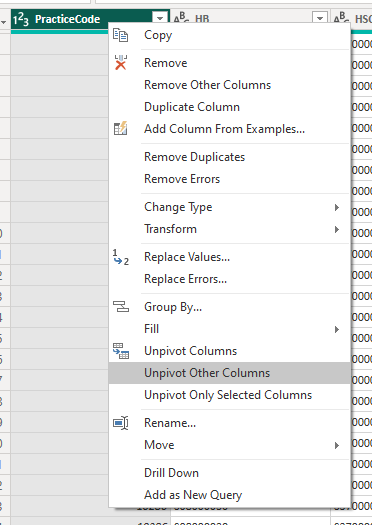Click the Add Column From Examples icon

pos(121,128)
